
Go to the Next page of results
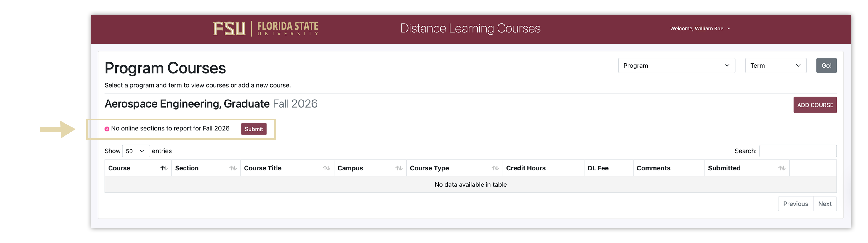tap(825, 203)
